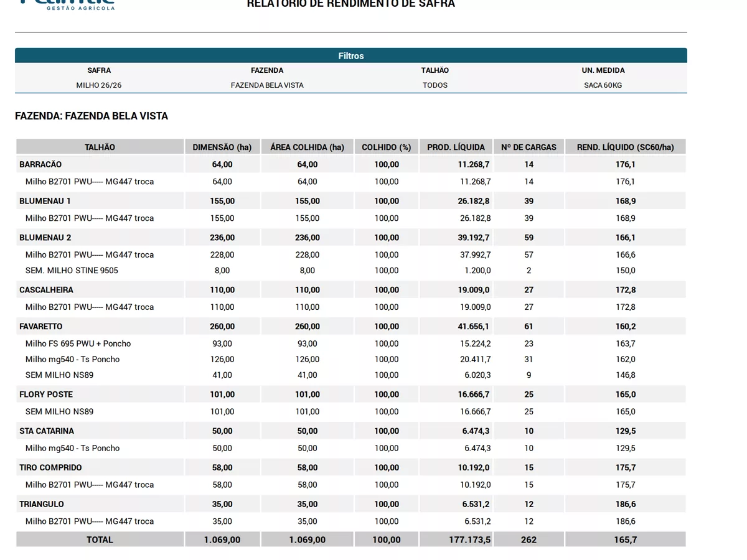Image resolution: width=747 pixels, height=560 pixels.
Task: Select "Milho mg540 - Ts Poncho" under FAVARETTO
Action: [x=72, y=359]
